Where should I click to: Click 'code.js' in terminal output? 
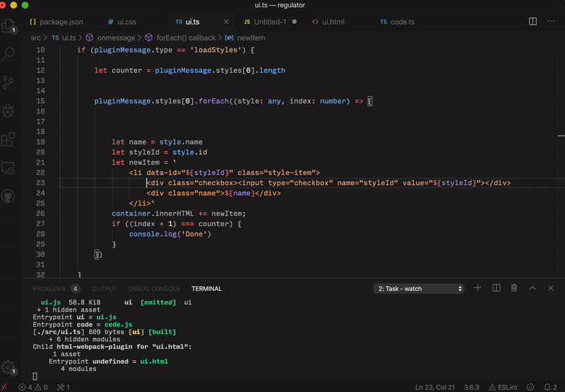118,325
